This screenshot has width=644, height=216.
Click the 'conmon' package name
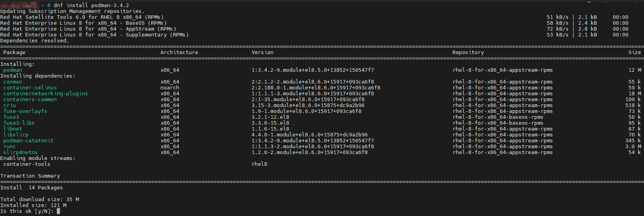pos(13,82)
